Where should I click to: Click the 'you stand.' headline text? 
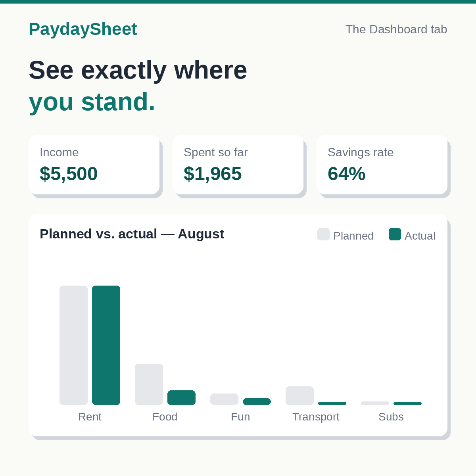pos(92,102)
